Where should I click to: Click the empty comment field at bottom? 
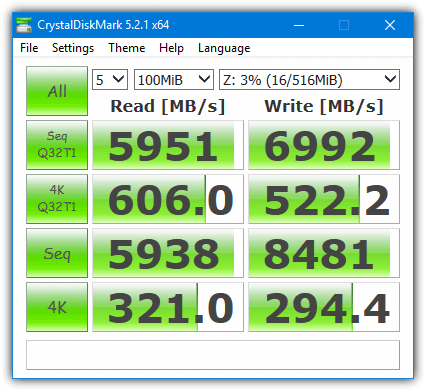click(x=213, y=355)
